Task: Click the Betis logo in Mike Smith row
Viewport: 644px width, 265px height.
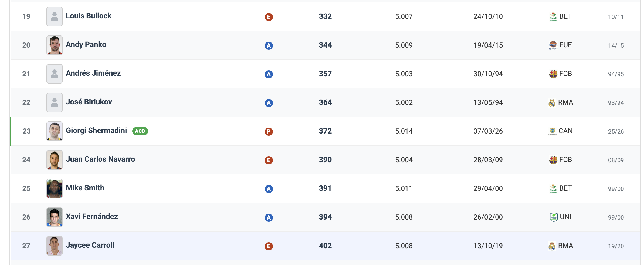Action: pyautogui.click(x=553, y=188)
